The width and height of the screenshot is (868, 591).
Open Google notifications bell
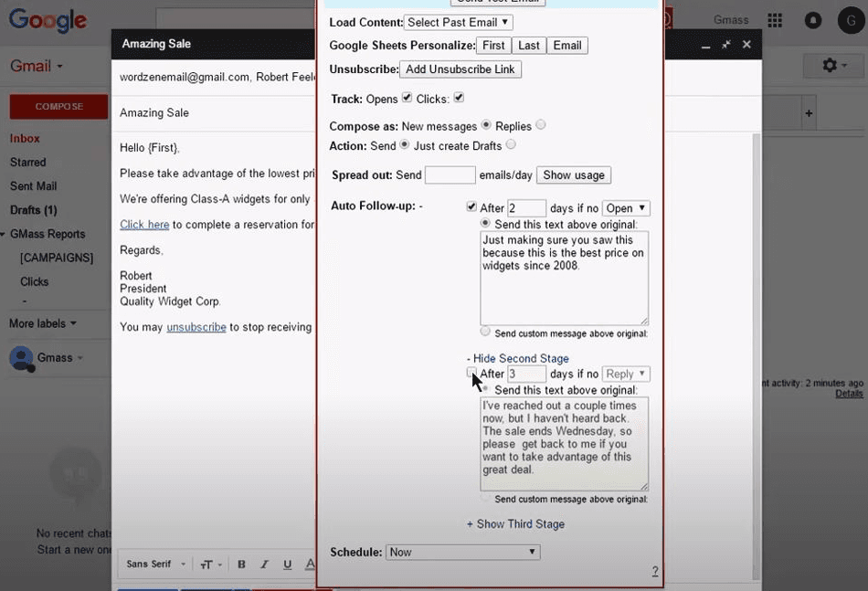click(x=812, y=19)
